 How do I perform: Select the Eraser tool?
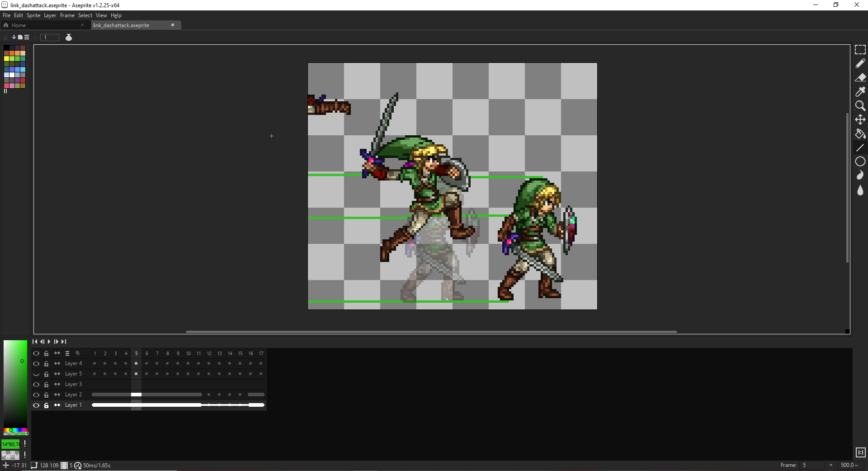click(860, 77)
